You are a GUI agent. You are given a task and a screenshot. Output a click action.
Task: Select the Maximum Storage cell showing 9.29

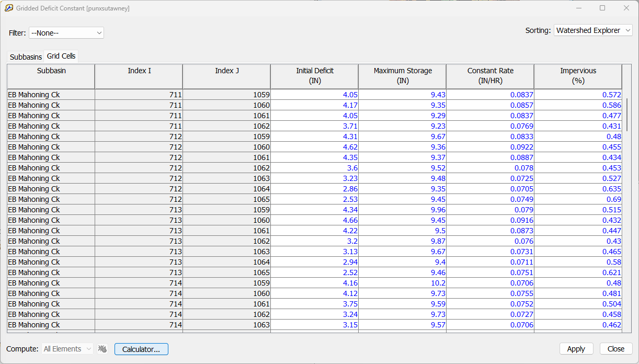(x=403, y=116)
